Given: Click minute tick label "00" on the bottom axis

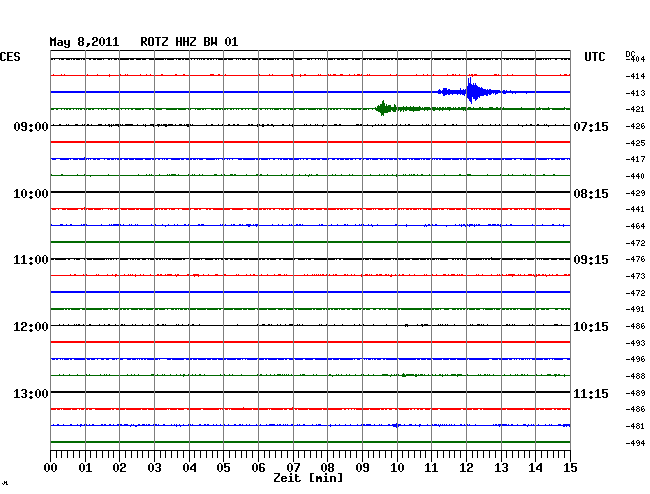Looking at the screenshot, I should pyautogui.click(x=51, y=468).
